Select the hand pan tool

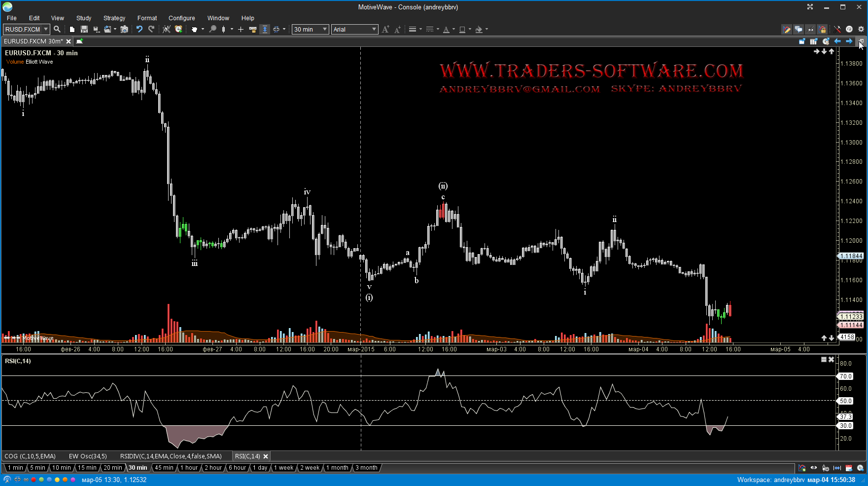tap(194, 29)
